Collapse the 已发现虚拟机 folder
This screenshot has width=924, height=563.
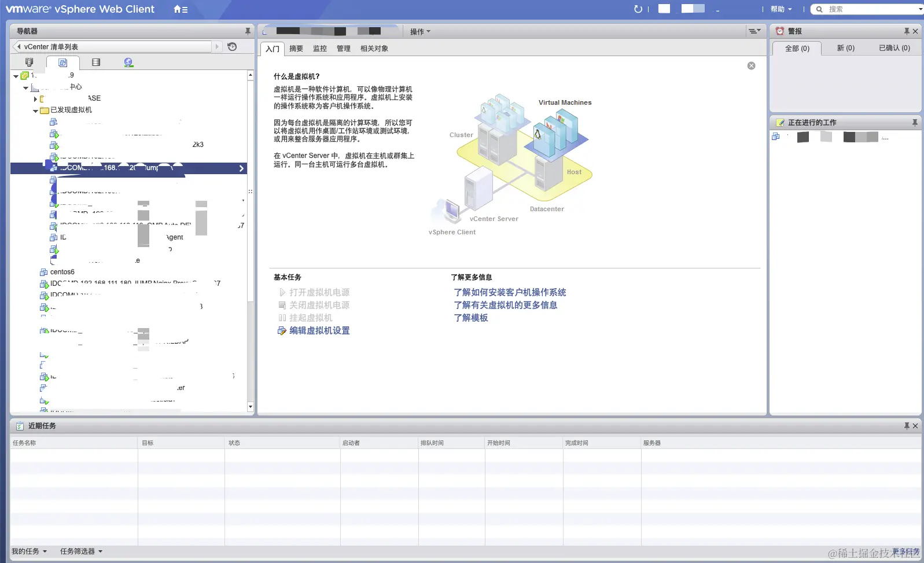pos(36,111)
